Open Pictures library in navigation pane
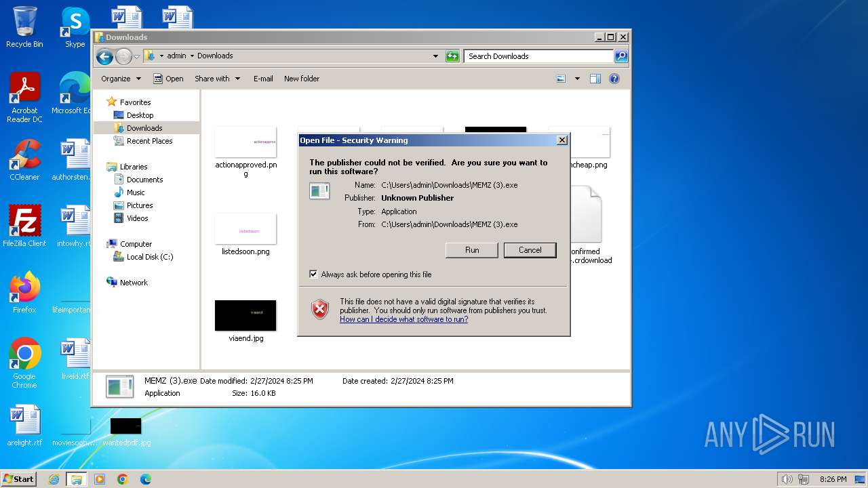 pyautogui.click(x=140, y=205)
